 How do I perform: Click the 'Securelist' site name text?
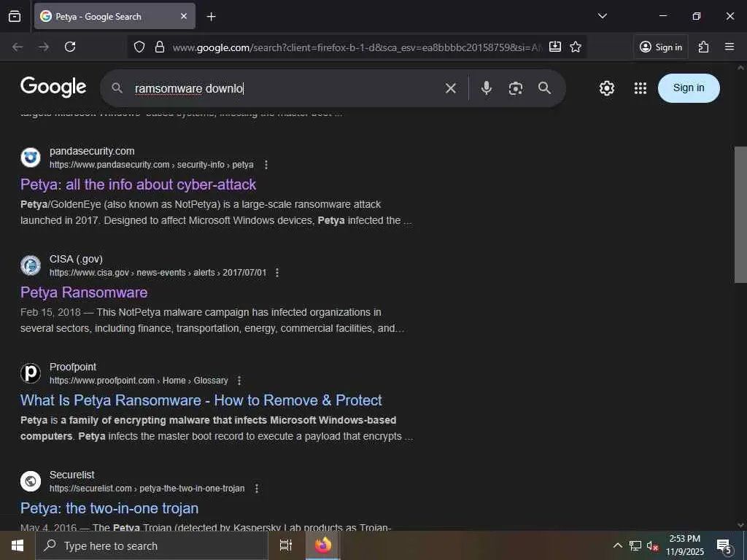pos(72,475)
